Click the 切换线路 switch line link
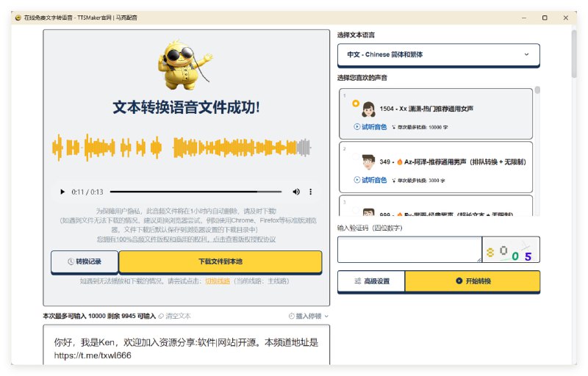Viewport: 588px width, 376px height. [x=218, y=281]
